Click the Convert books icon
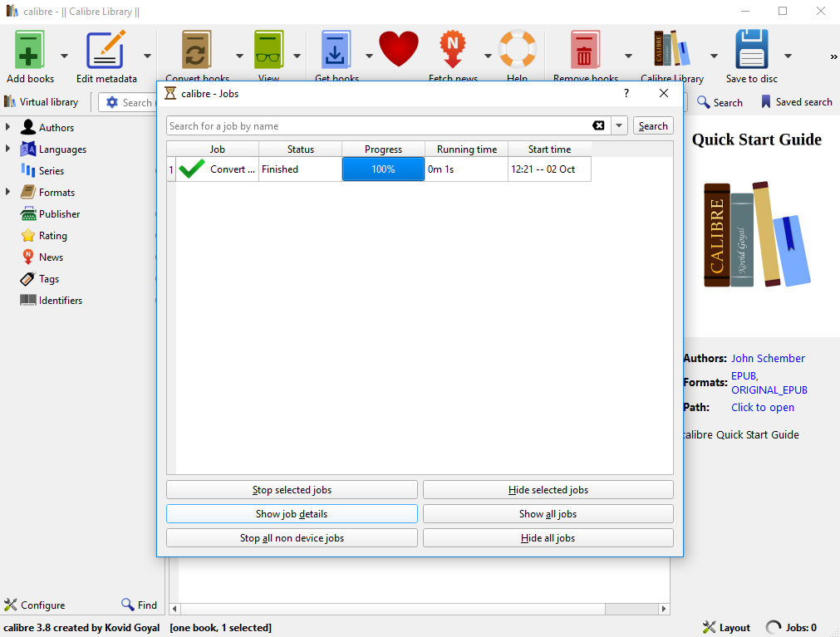This screenshot has height=637, width=840. [x=197, y=49]
